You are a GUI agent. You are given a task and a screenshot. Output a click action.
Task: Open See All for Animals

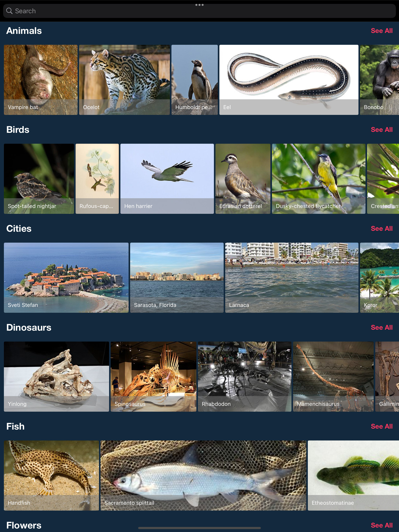[381, 31]
